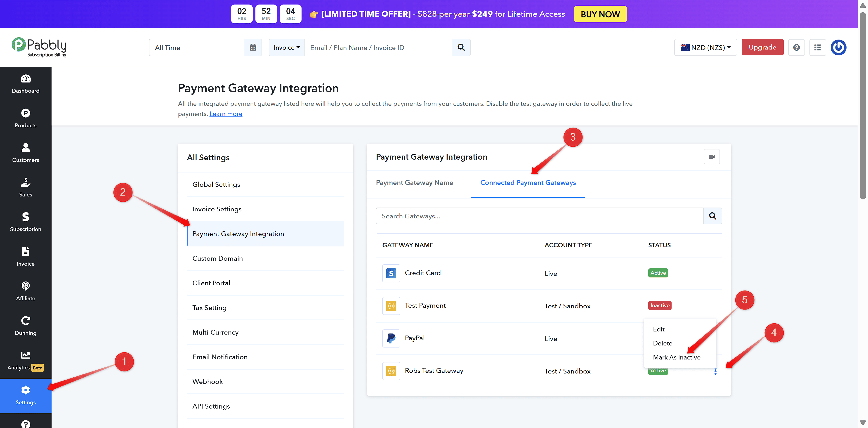The height and width of the screenshot is (428, 868).
Task: Follow the Learn more link
Action: pos(226,114)
